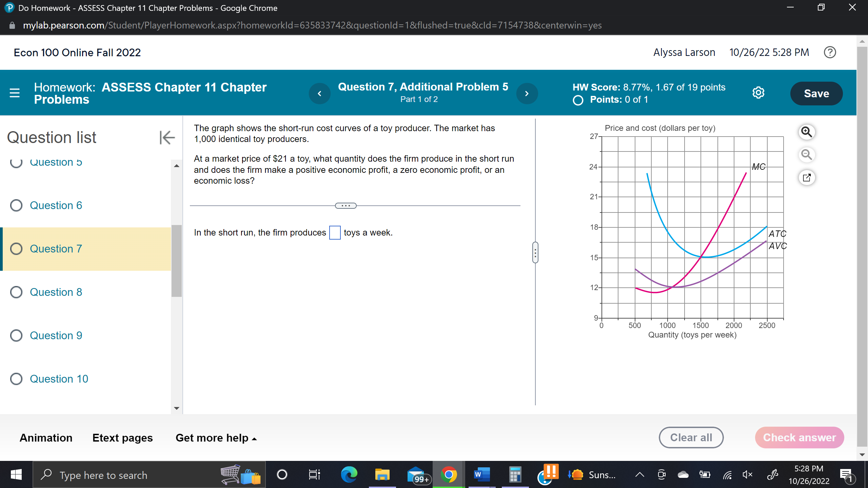This screenshot has width=868, height=488.
Task: Select the Question 10 radio circle
Action: (16, 379)
